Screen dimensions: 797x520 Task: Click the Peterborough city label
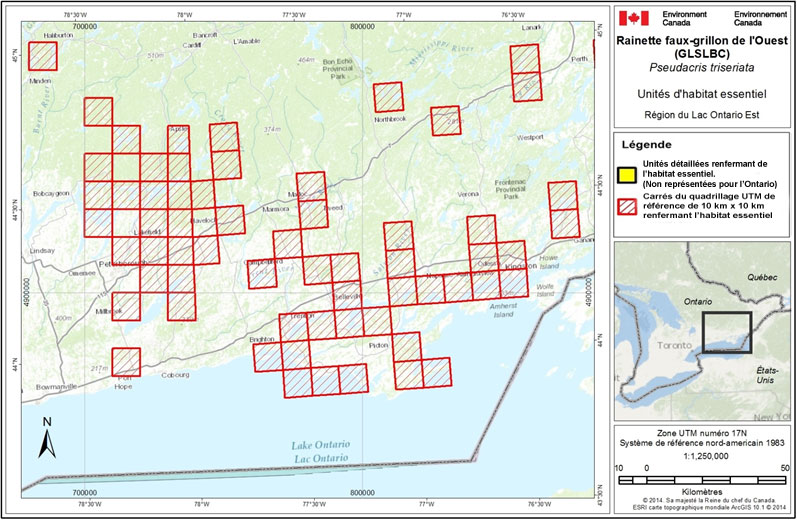[120, 264]
